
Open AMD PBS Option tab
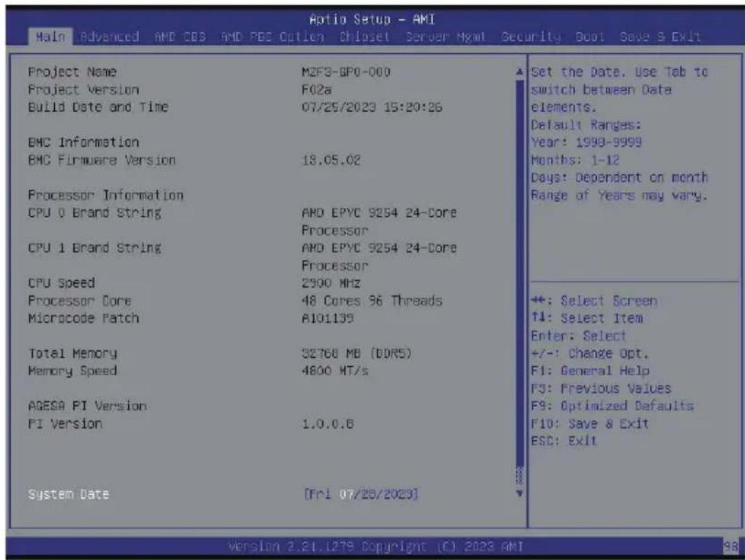coord(273,36)
